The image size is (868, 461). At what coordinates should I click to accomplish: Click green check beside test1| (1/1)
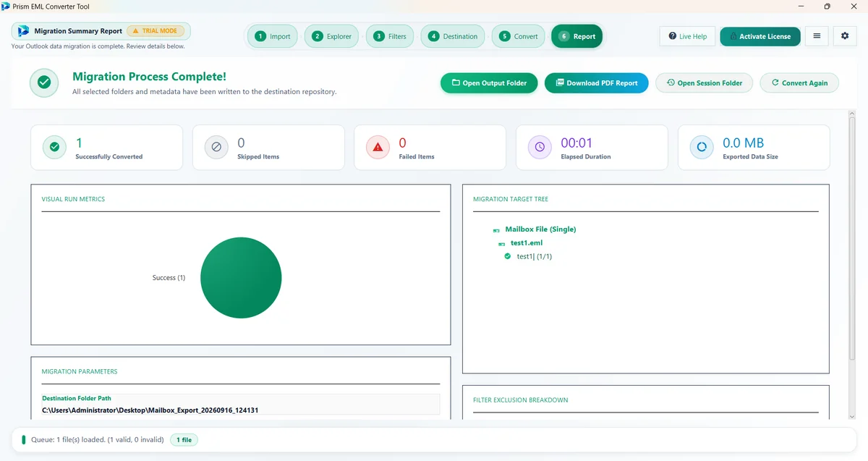pyautogui.click(x=508, y=256)
